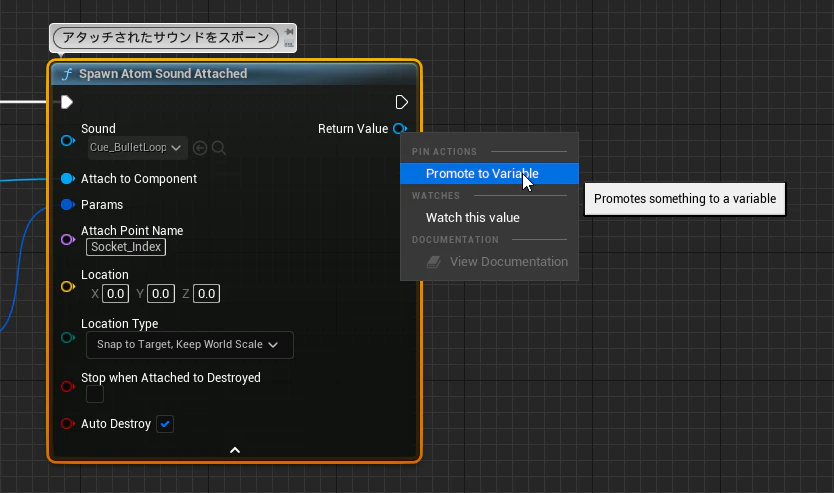Uncheck the Auto Destroy checkbox
The width and height of the screenshot is (834, 493).
coord(165,424)
